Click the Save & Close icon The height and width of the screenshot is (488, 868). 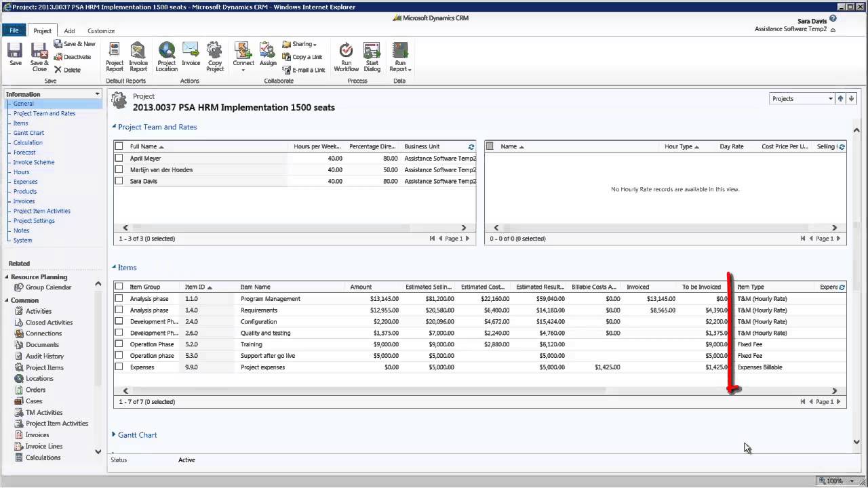click(39, 56)
